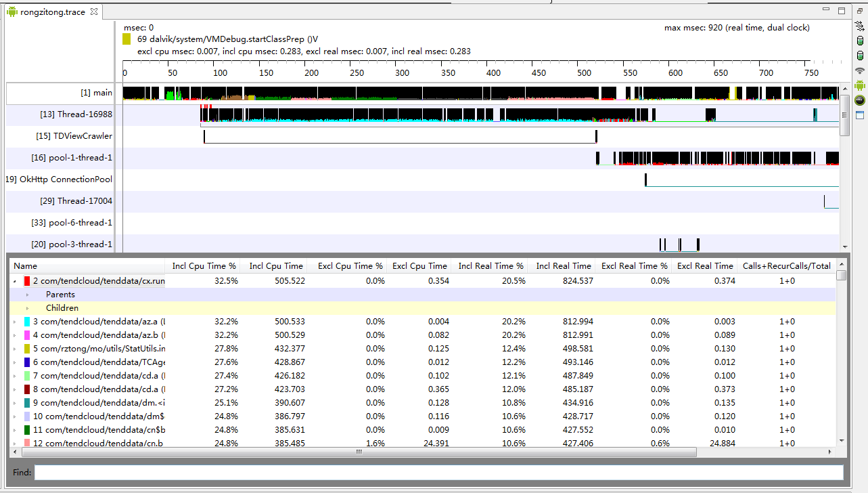Click the timeline pane vertical scrollbar thumb
Viewport: 868px width, 493px height.
(844, 115)
